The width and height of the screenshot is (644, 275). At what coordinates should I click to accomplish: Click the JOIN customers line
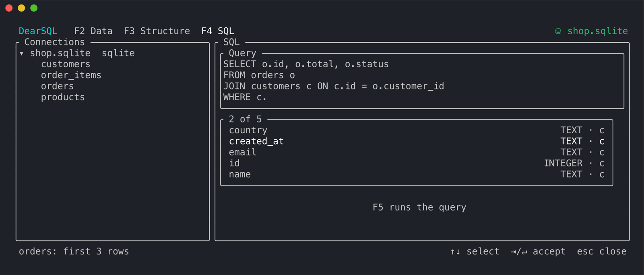334,86
